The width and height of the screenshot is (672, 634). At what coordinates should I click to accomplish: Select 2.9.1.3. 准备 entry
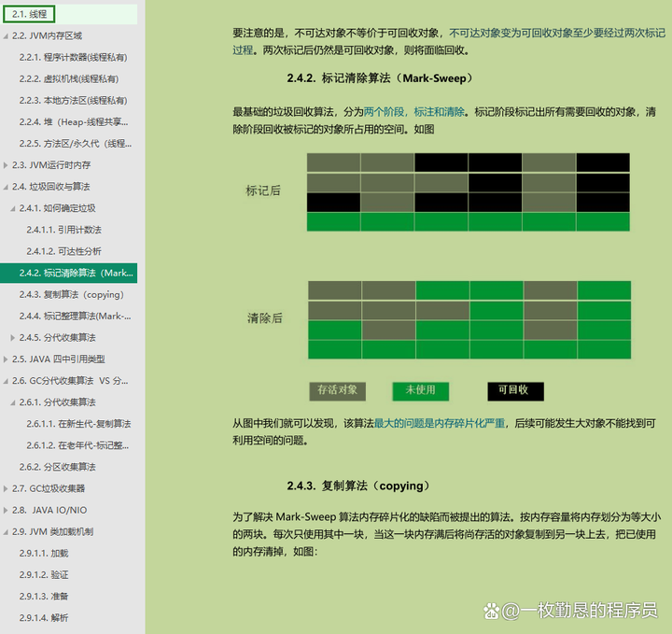point(44,597)
